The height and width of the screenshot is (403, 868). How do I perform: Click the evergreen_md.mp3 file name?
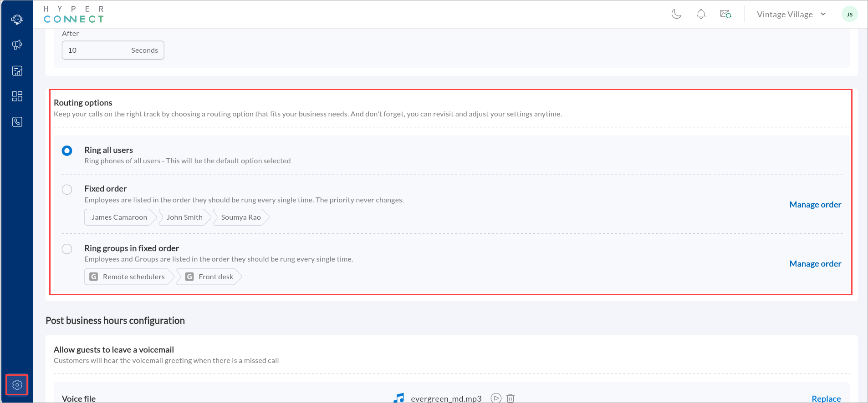446,398
